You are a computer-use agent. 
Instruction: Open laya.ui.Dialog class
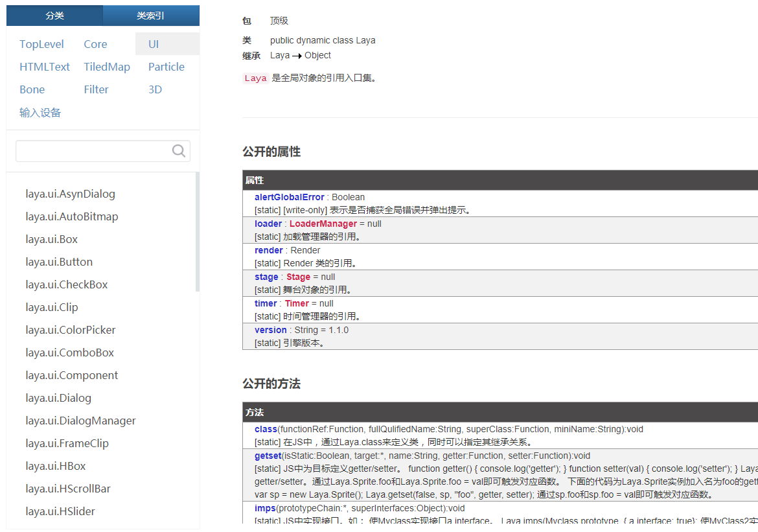point(58,399)
